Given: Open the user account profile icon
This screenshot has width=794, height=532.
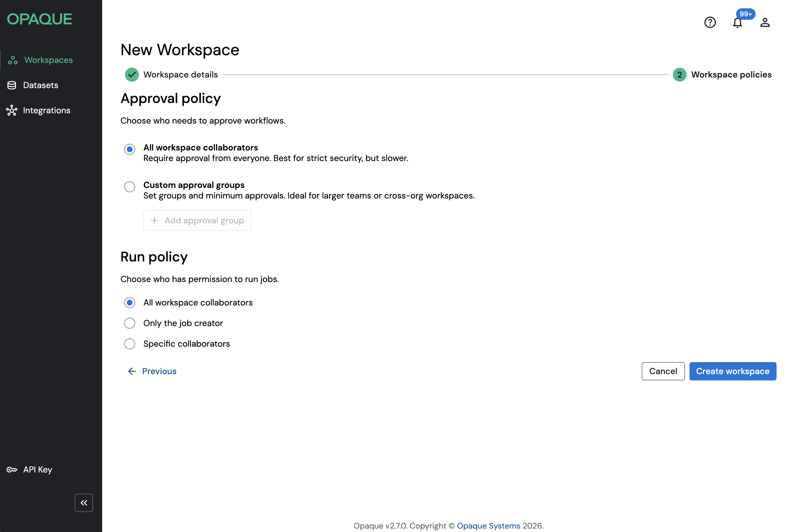Looking at the screenshot, I should pos(765,22).
